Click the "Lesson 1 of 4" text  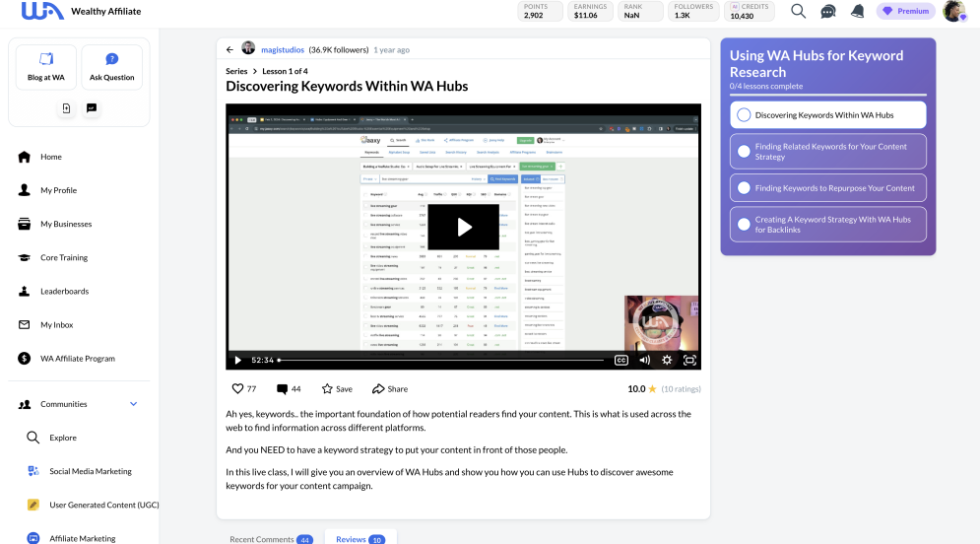click(285, 71)
